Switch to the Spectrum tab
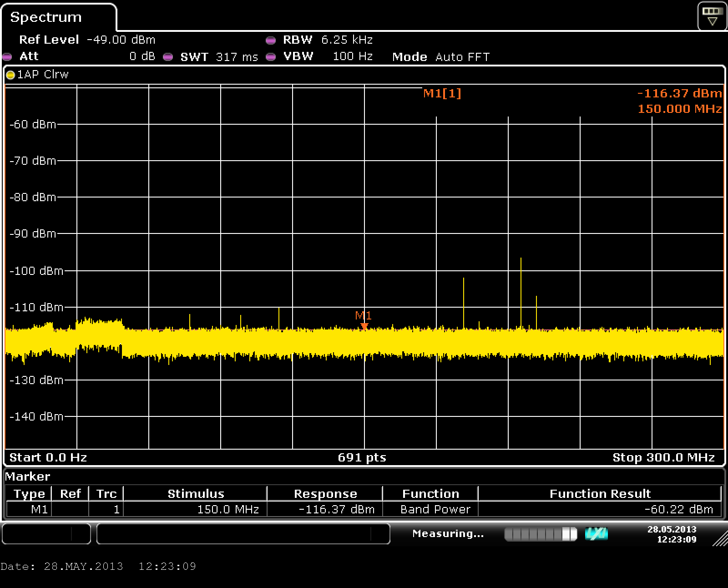Image resolution: width=728 pixels, height=588 pixels. [x=46, y=17]
